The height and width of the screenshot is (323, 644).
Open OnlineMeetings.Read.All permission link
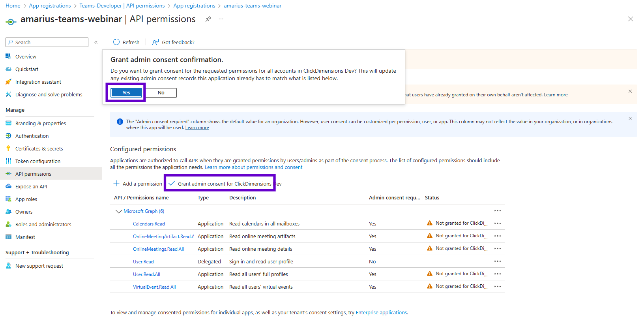158,249
